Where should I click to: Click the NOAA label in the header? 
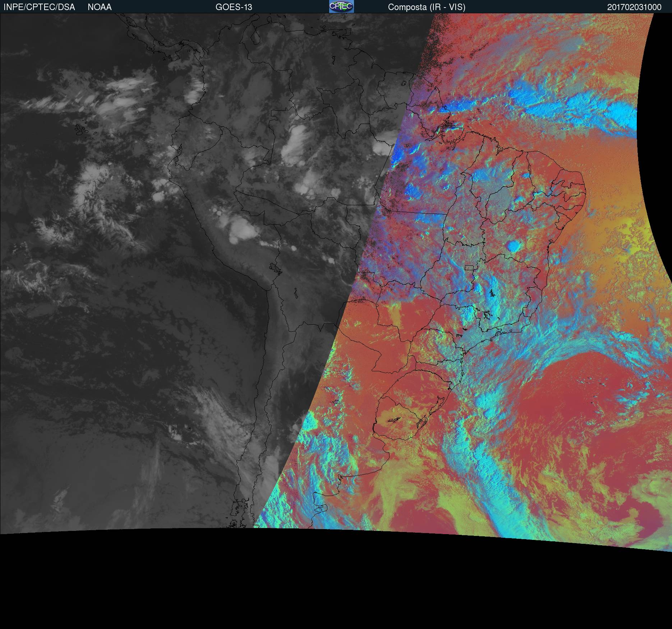(x=100, y=7)
